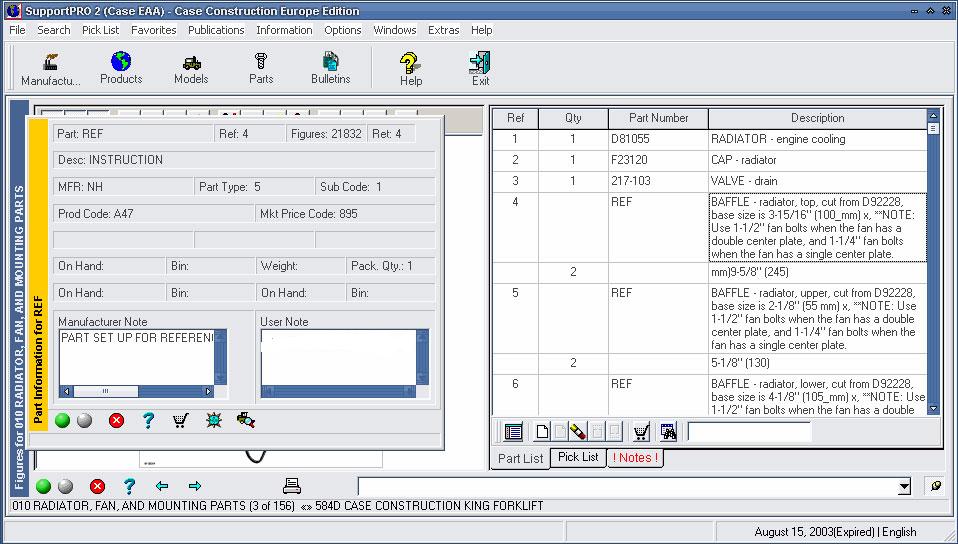The image size is (958, 544).
Task: Open the Windows menu
Action: (x=395, y=30)
